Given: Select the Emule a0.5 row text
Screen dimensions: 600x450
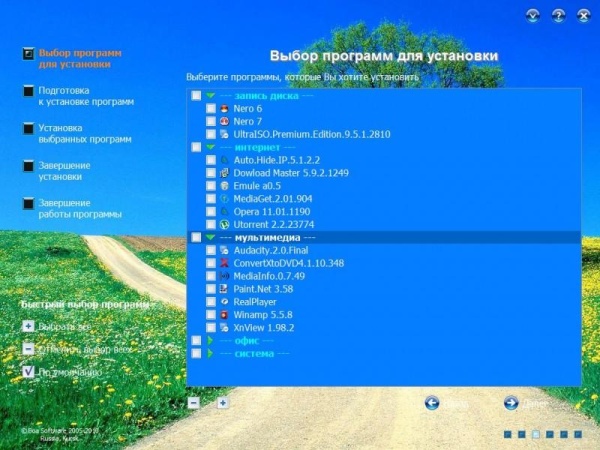Looking at the screenshot, I should (257, 186).
